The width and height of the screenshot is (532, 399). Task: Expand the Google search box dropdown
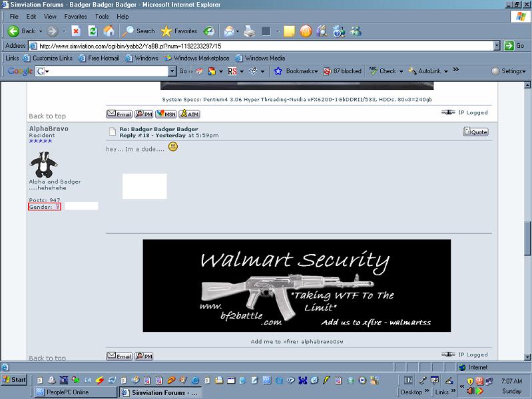[x=172, y=71]
